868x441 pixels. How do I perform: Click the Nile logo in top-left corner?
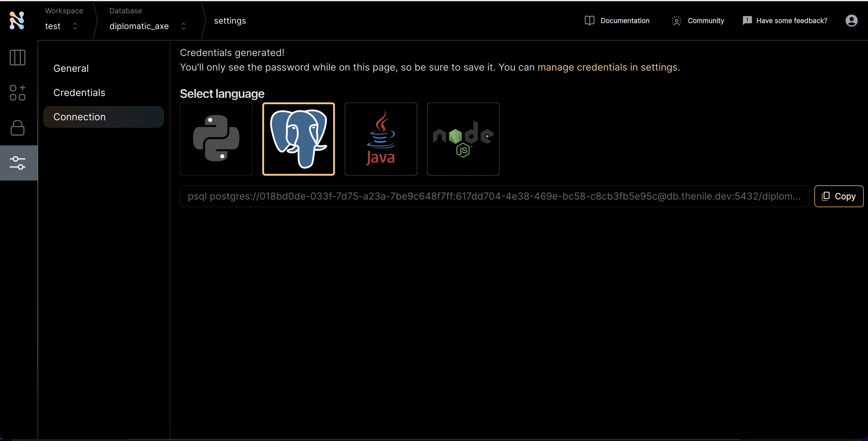[x=17, y=21]
